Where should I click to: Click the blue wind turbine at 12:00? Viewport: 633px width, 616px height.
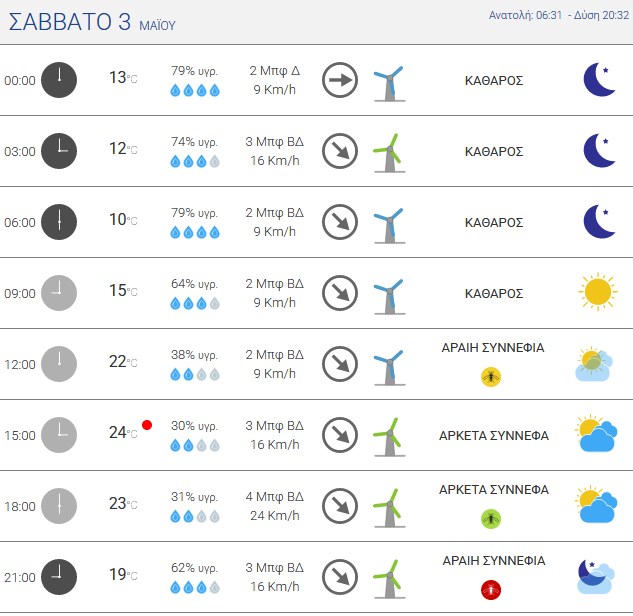point(389,367)
